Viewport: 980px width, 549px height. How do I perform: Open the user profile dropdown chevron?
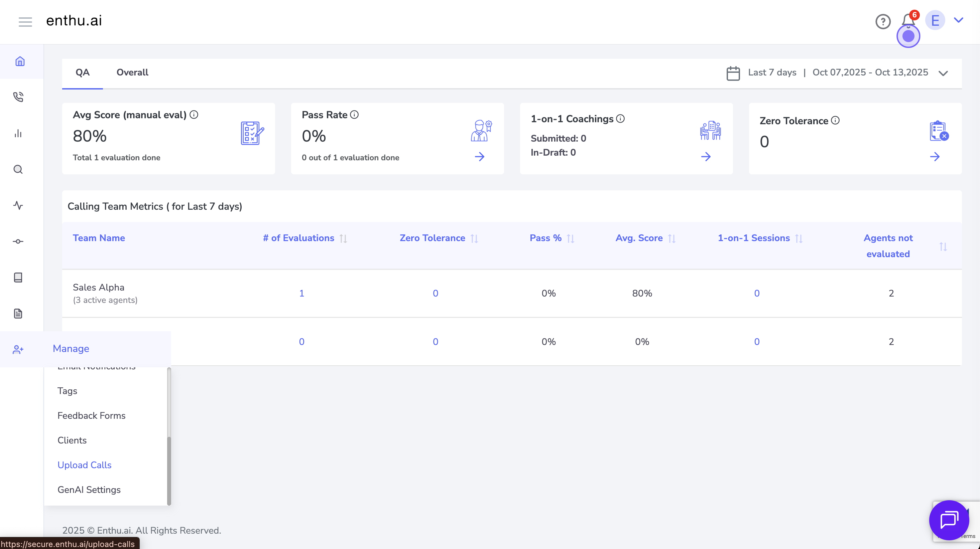(958, 20)
